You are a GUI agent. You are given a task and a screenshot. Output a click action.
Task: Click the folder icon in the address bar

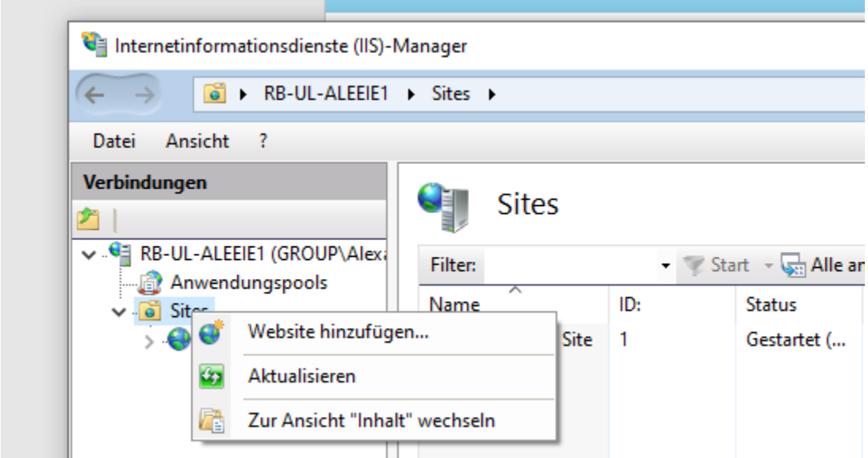(x=214, y=94)
